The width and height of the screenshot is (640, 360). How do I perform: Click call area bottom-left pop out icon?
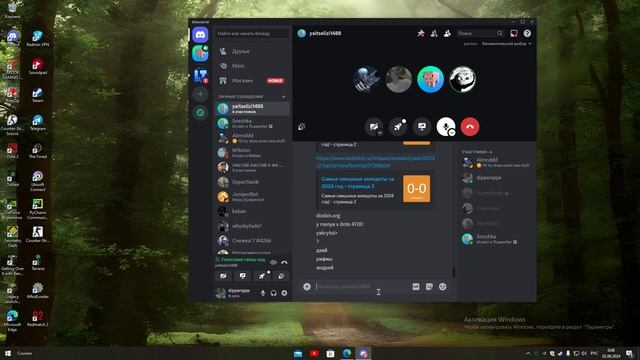click(x=302, y=127)
